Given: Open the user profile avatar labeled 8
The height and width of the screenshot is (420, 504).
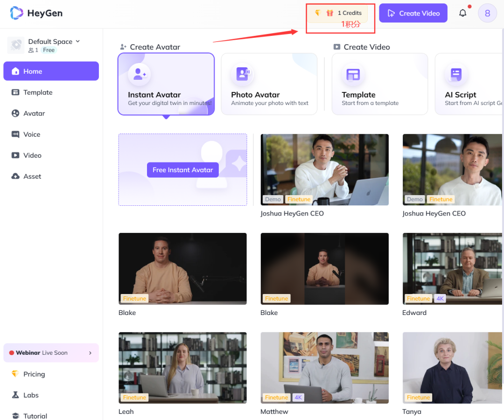Looking at the screenshot, I should click(x=487, y=13).
